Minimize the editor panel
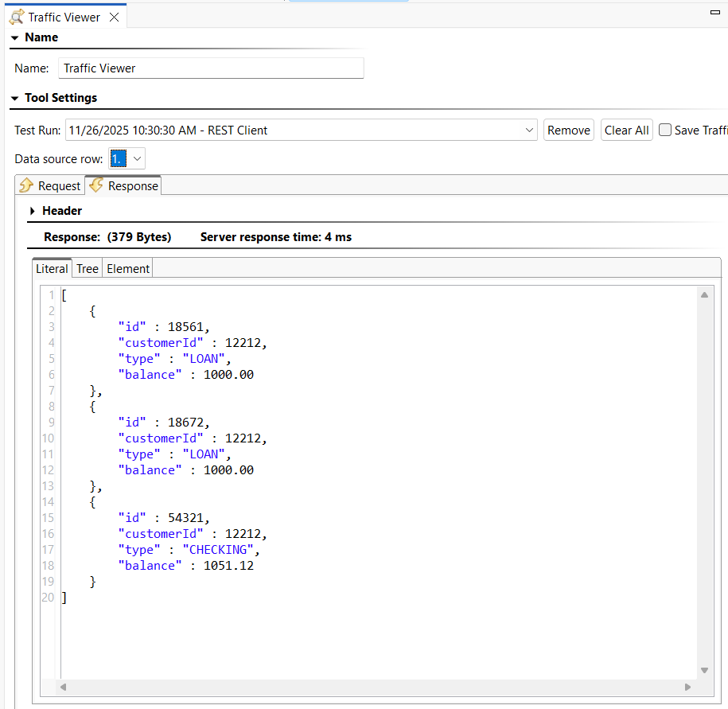Viewport: 728px width, 709px height. 715,12
